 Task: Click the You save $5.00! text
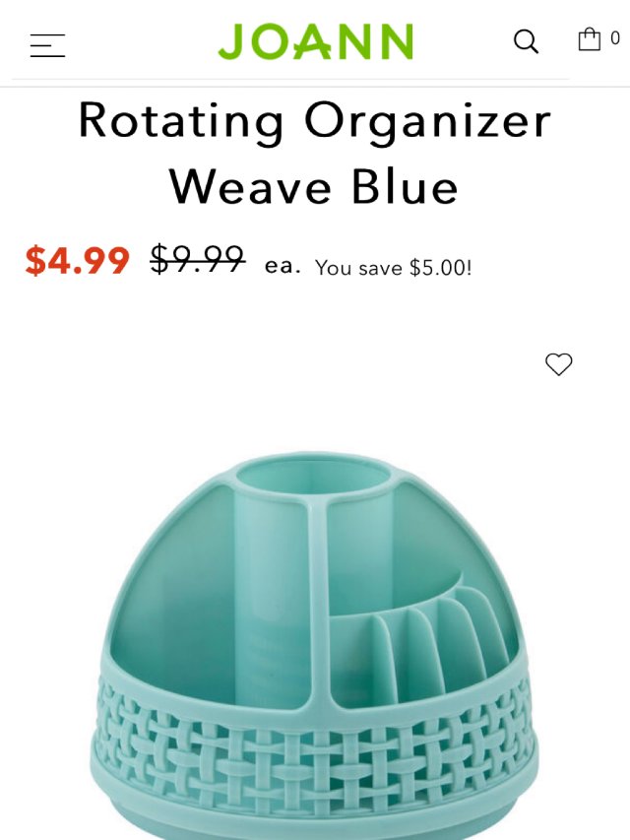pyautogui.click(x=393, y=268)
